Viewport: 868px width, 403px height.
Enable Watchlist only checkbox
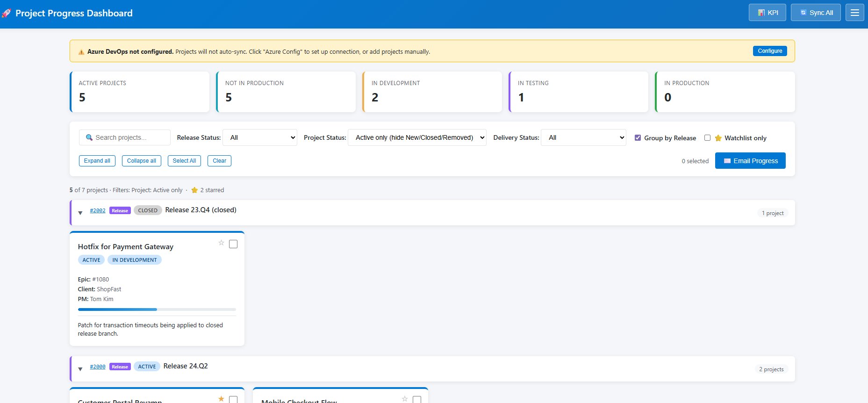point(707,137)
